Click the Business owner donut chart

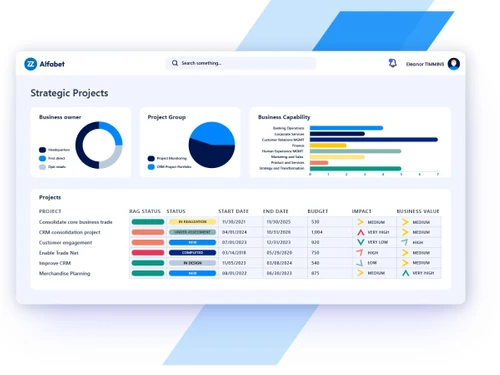point(99,145)
